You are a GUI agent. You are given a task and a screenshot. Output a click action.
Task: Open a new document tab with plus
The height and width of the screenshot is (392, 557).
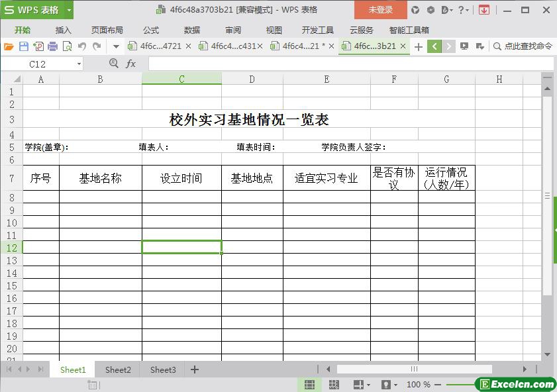pos(419,46)
